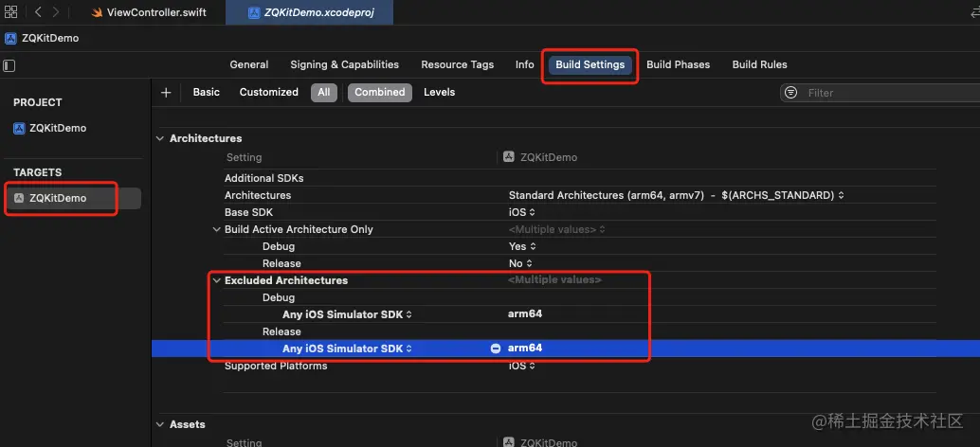Click the Setting column header in Architectures
The width and height of the screenshot is (980, 447).
tap(244, 157)
